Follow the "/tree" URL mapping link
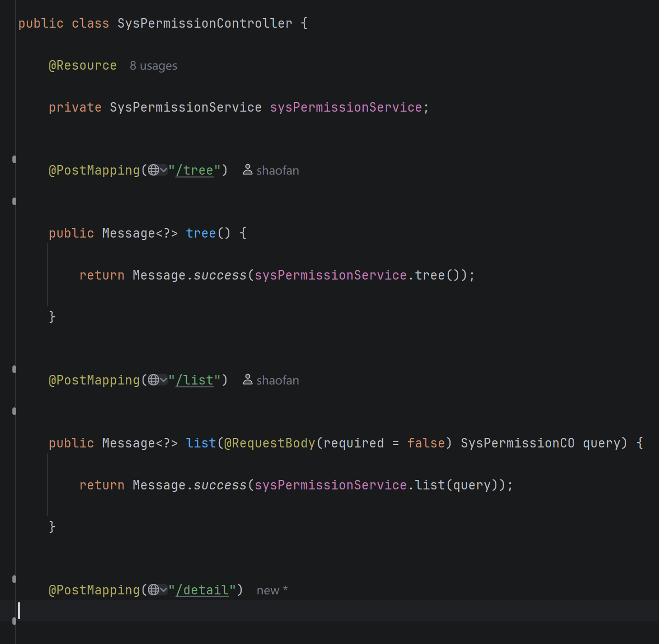This screenshot has width=659, height=644. coord(195,170)
